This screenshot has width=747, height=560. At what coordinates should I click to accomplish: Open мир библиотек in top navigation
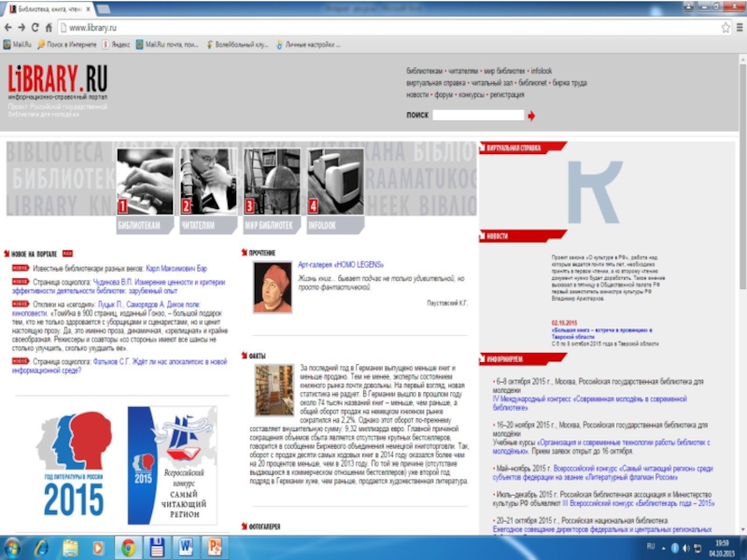point(504,71)
